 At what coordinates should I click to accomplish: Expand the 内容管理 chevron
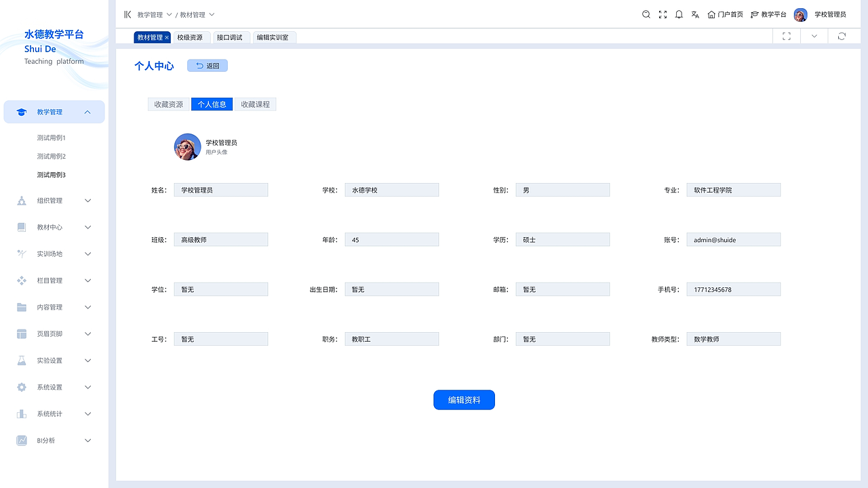click(x=87, y=307)
